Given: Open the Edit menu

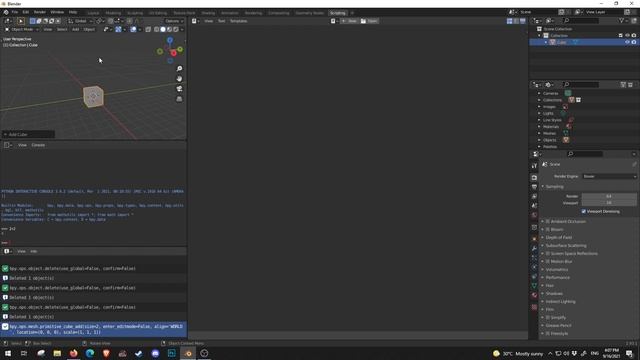Looking at the screenshot, I should coord(26,12).
